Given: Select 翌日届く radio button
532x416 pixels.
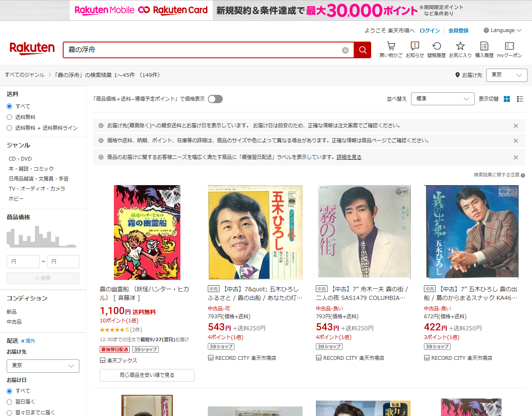Looking at the screenshot, I should (x=9, y=402).
